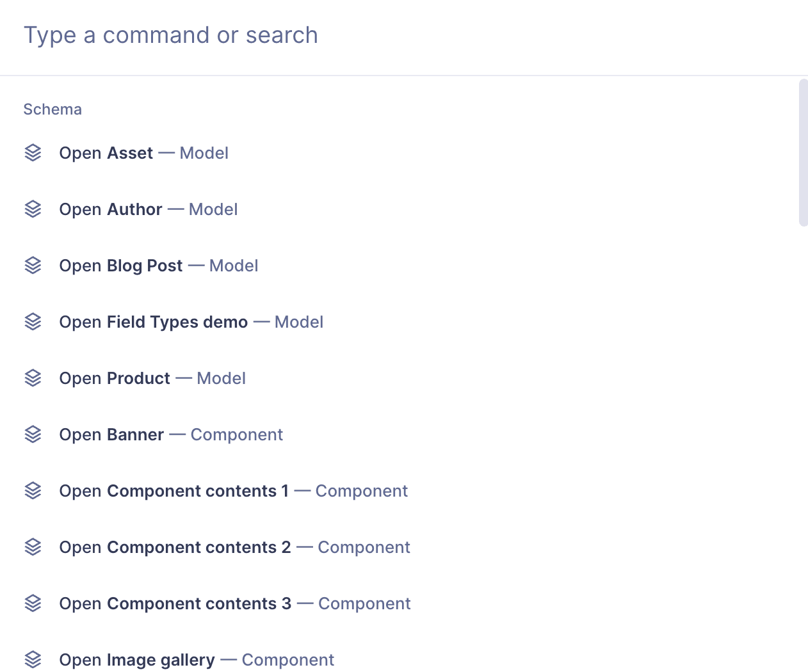Select Open Asset model command
Viewport: 808px width, 672px height.
143,153
